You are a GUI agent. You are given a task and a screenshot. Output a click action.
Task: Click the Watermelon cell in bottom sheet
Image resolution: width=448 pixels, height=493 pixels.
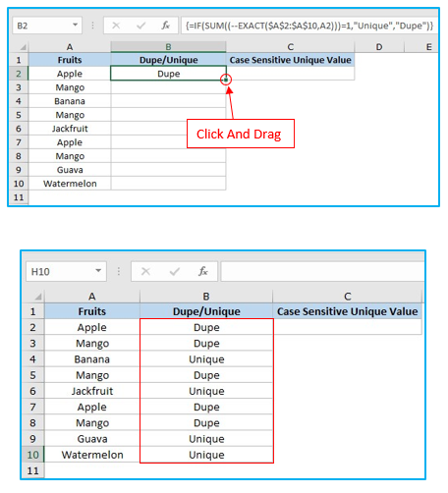92,455
